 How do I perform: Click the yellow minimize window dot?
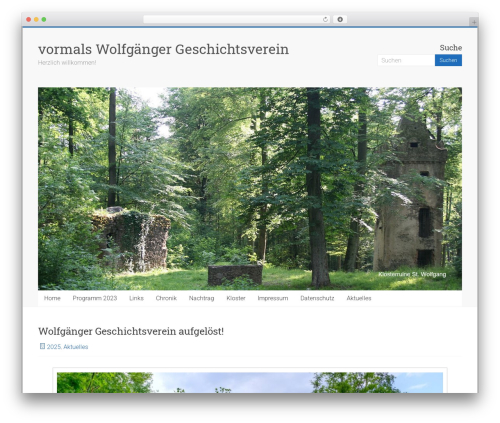36,19
